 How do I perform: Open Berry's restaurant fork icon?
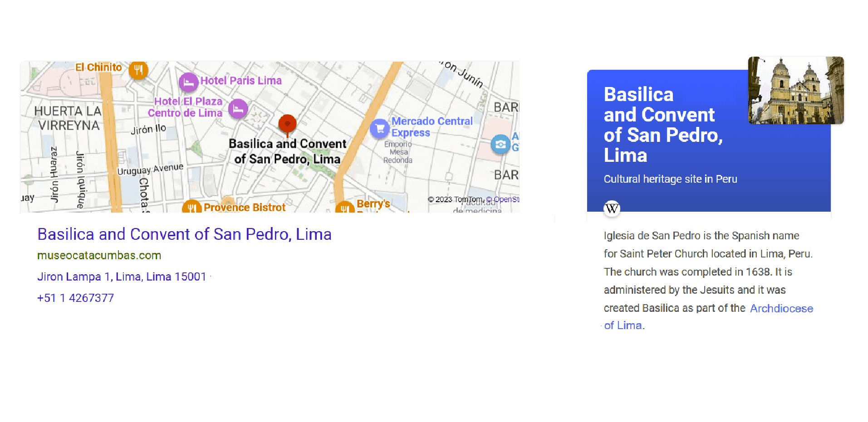point(345,207)
